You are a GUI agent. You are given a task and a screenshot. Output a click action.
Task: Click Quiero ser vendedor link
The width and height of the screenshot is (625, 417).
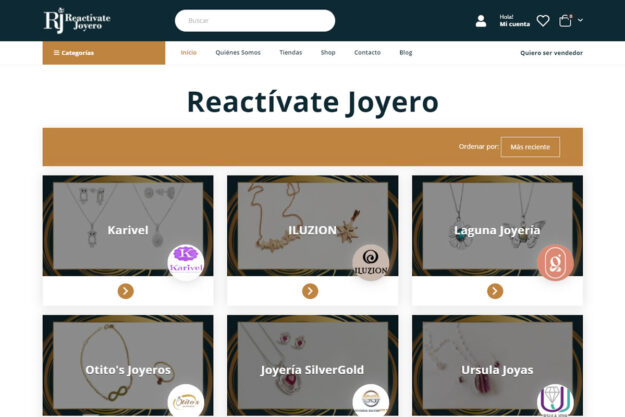tap(551, 53)
